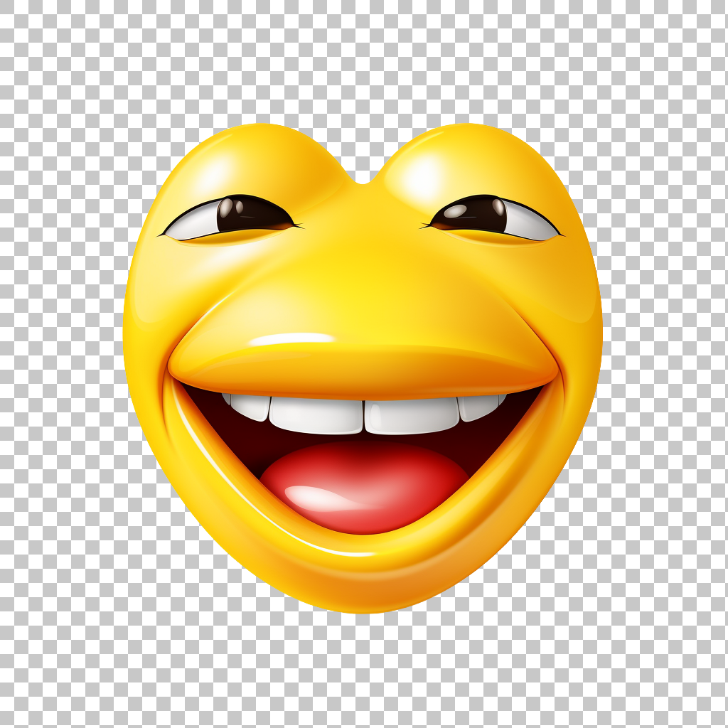Image resolution: width=728 pixels, height=728 pixels.
Task: Click the emoji's right eye pupil
Action: click(470, 215)
